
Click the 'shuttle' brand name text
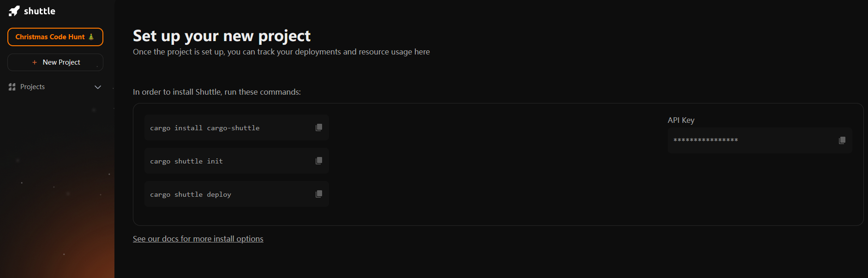[40, 11]
